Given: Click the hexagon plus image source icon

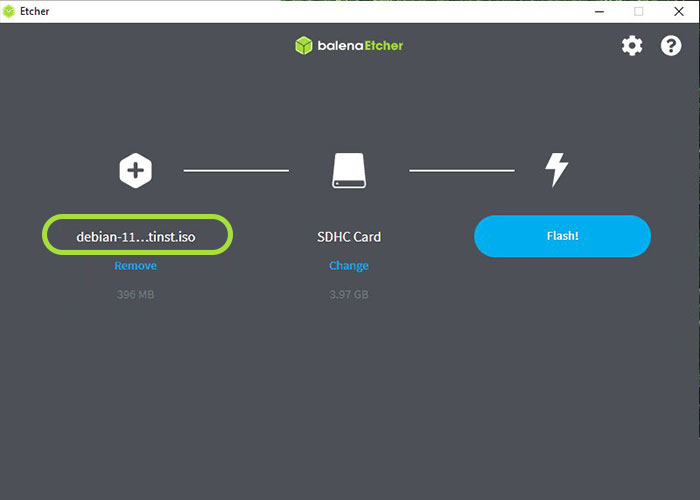Looking at the screenshot, I should (x=135, y=171).
